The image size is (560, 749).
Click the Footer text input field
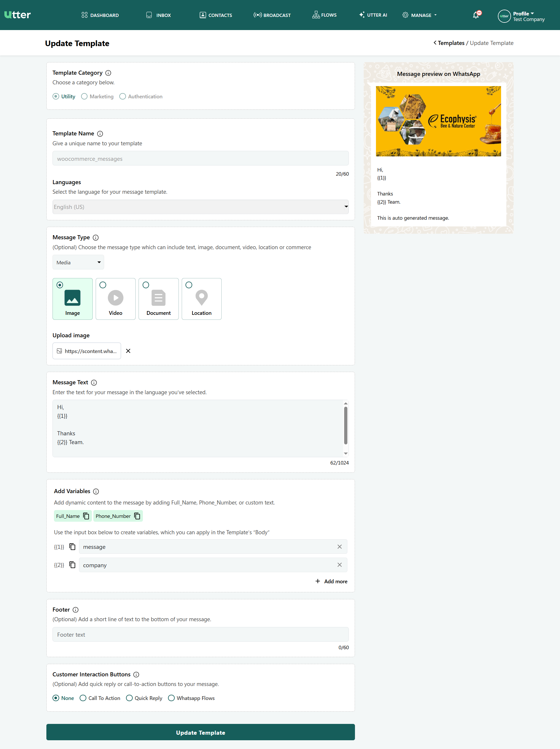point(200,635)
